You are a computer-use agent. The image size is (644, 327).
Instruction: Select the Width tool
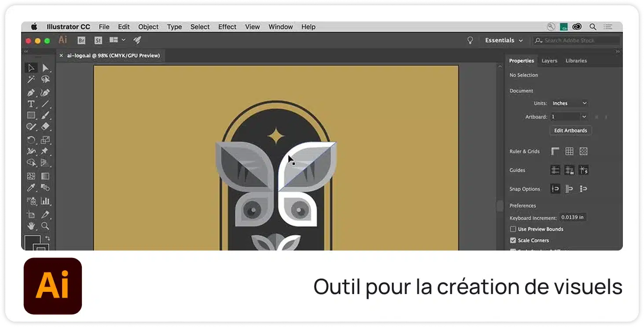point(31,152)
